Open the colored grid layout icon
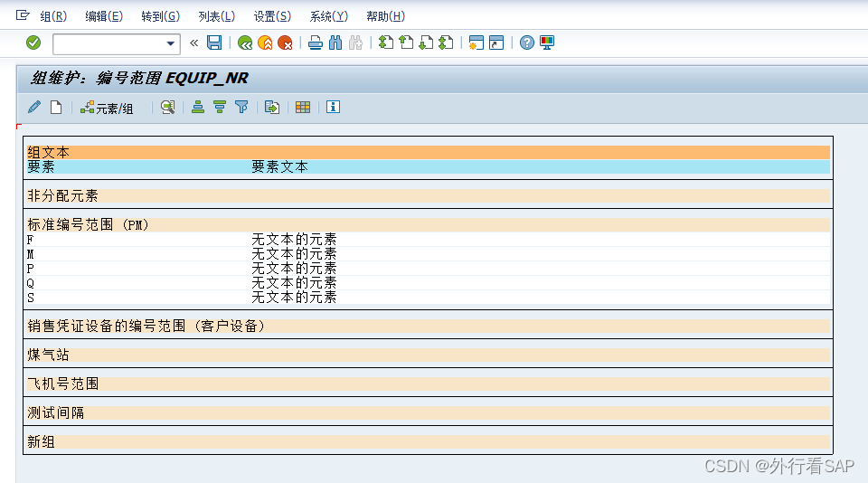 click(303, 107)
